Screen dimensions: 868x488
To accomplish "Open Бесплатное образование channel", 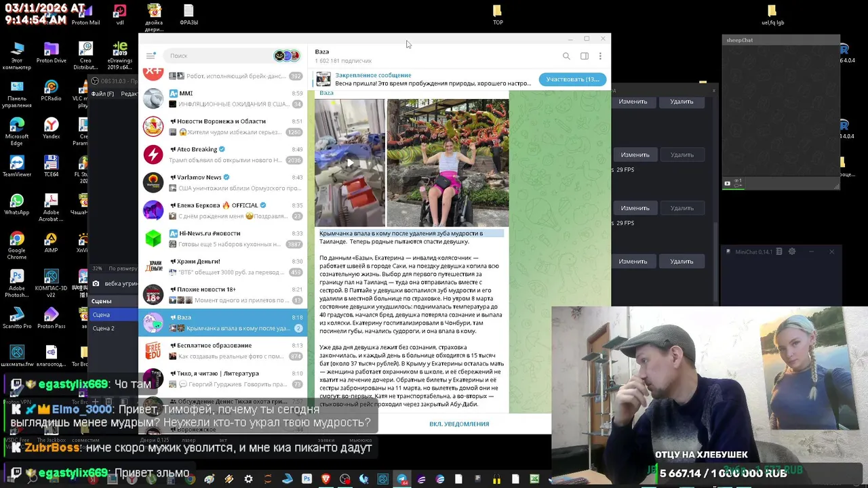I will click(223, 350).
